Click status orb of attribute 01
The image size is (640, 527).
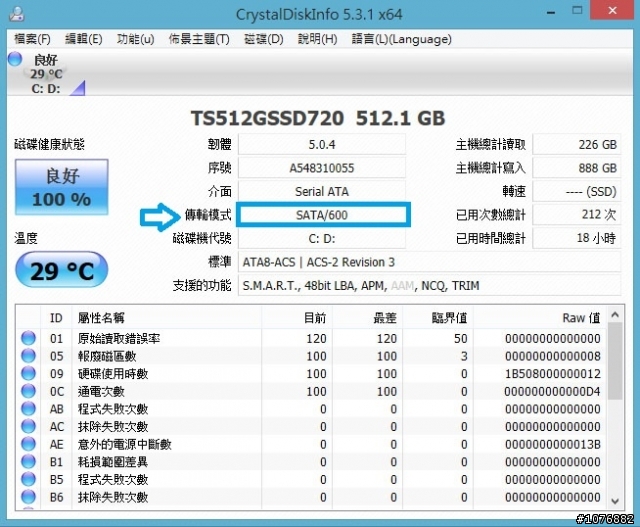(28, 338)
